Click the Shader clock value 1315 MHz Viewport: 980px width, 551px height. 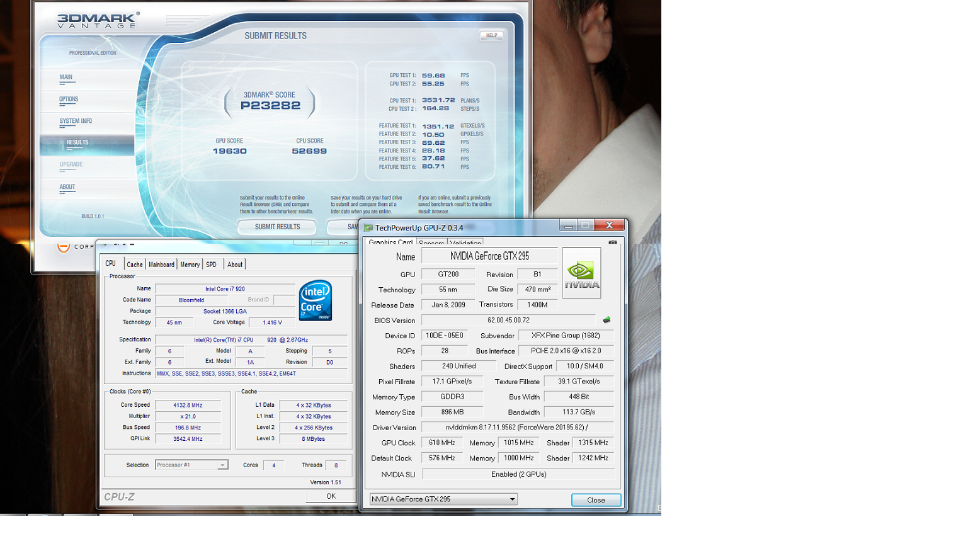tap(593, 443)
